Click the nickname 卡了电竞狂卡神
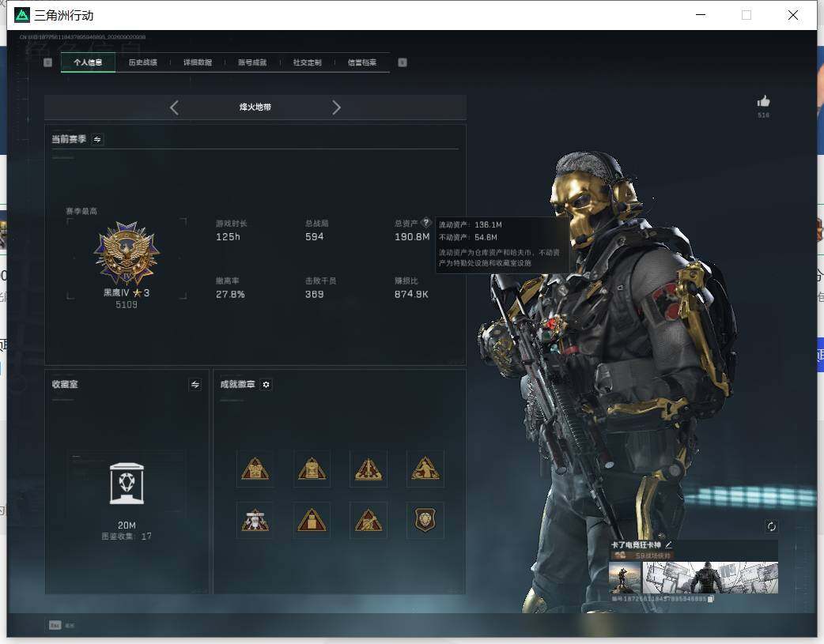Screen dimensions: 824x644 click(x=636, y=545)
